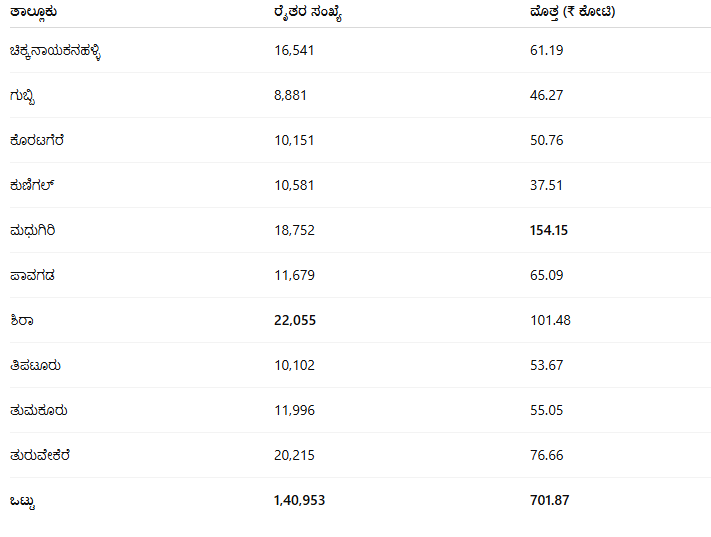Click the ತಿಪಟೂರು taluk cell

click(x=35, y=365)
